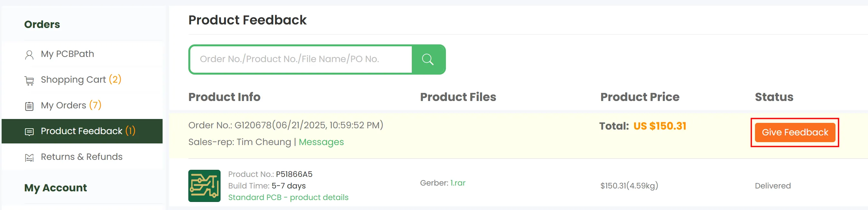Open My PCBPath in sidebar
Viewport: 868px width, 210px height.
point(67,54)
